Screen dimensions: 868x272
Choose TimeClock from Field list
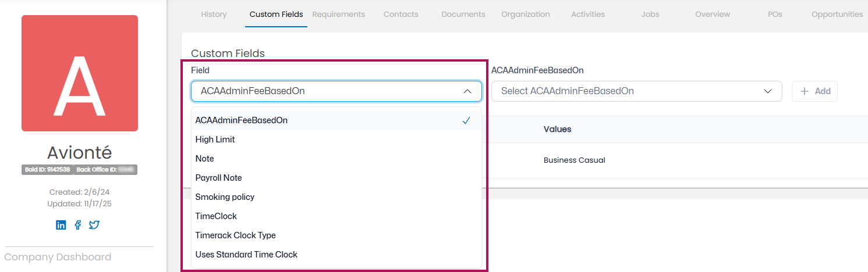(x=336, y=216)
